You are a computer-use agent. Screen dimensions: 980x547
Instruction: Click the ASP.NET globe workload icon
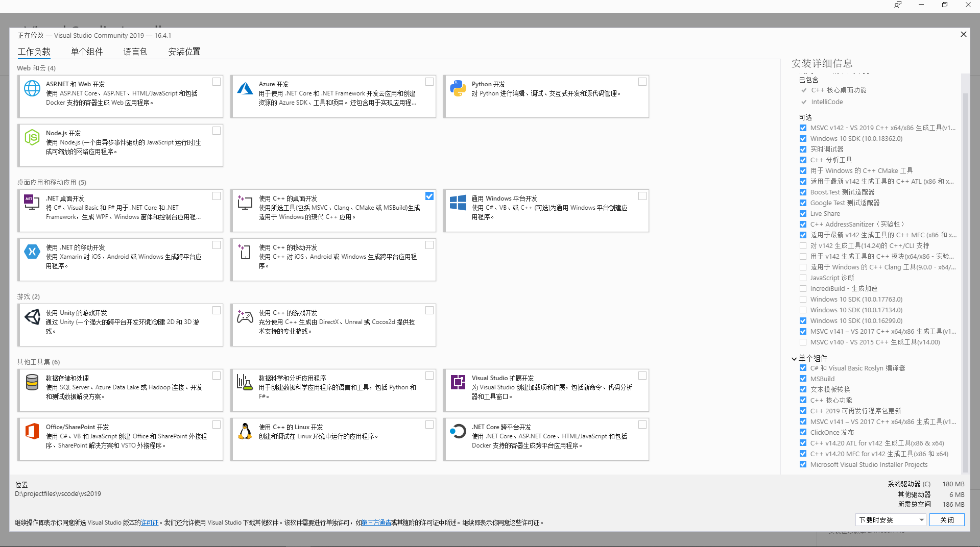coord(32,88)
